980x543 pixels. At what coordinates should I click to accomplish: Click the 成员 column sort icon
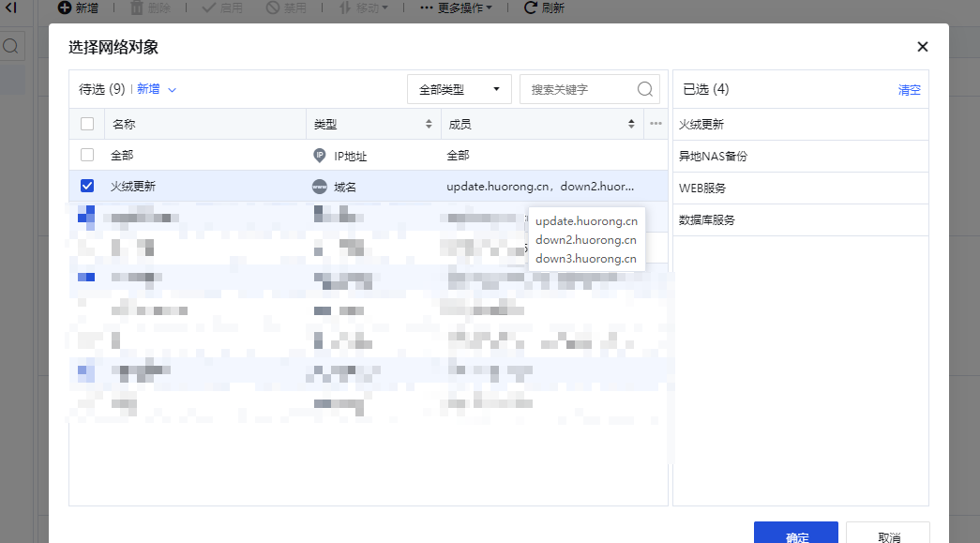[631, 124]
